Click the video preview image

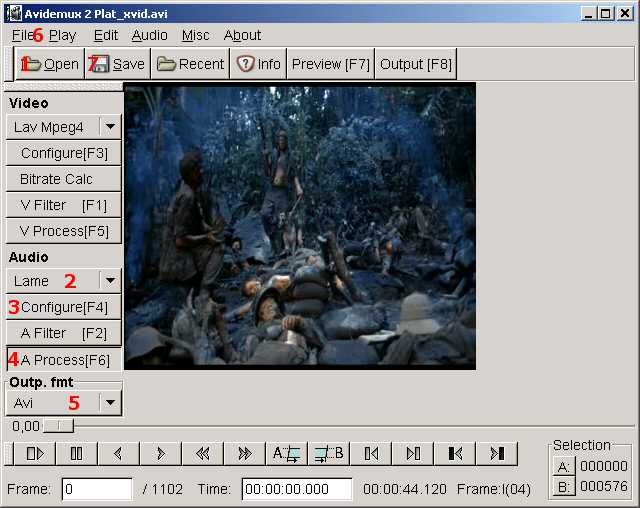(x=300, y=226)
